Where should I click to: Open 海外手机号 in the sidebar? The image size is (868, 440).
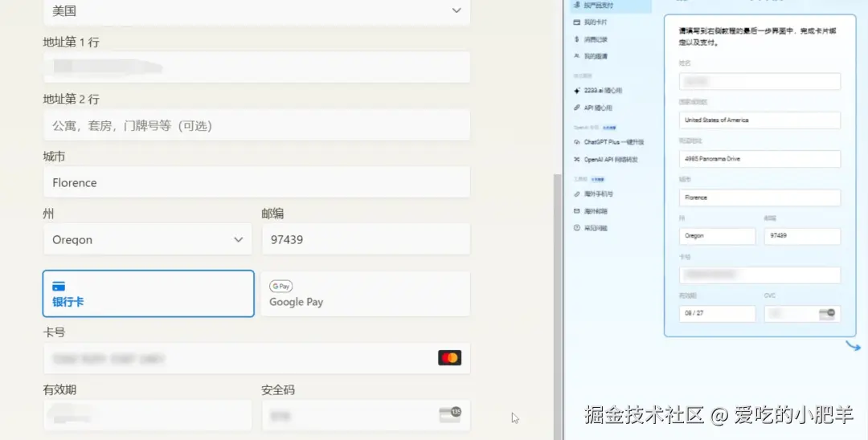pos(593,194)
